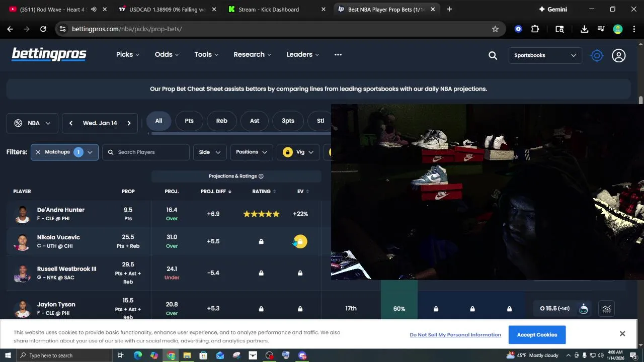This screenshot has width=644, height=362.
Task: Open Jaylon Tyson player link
Action: pos(56,305)
